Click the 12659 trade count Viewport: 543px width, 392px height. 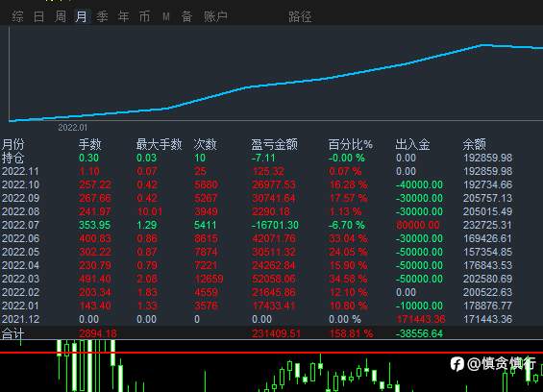click(x=209, y=279)
